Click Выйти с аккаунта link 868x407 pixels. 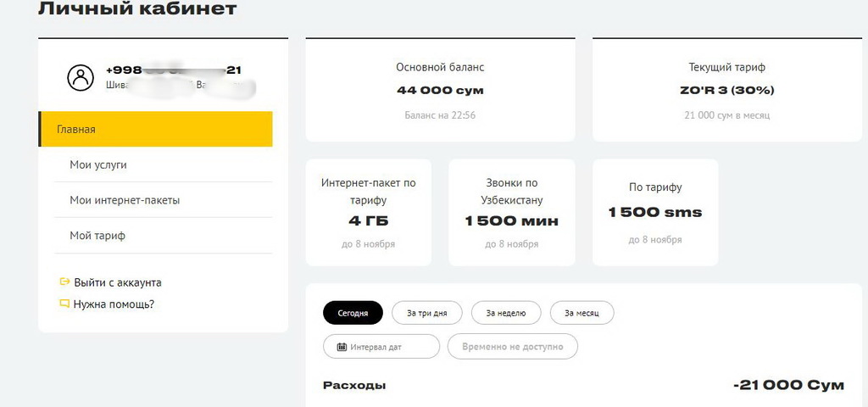pos(117,282)
